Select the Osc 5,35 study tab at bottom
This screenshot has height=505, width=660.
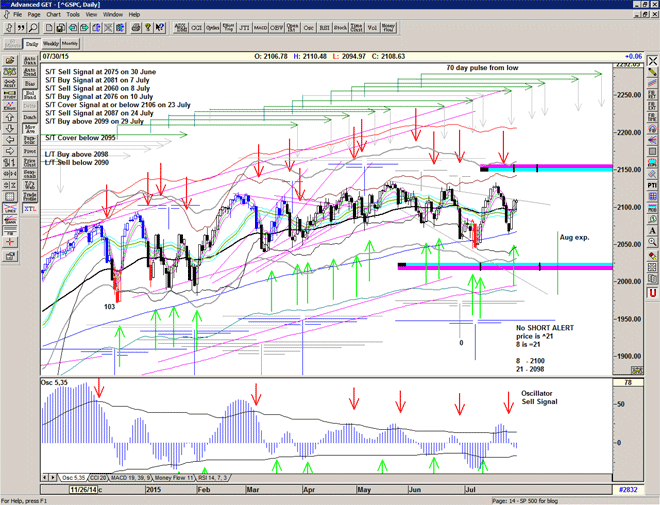pyautogui.click(x=76, y=479)
